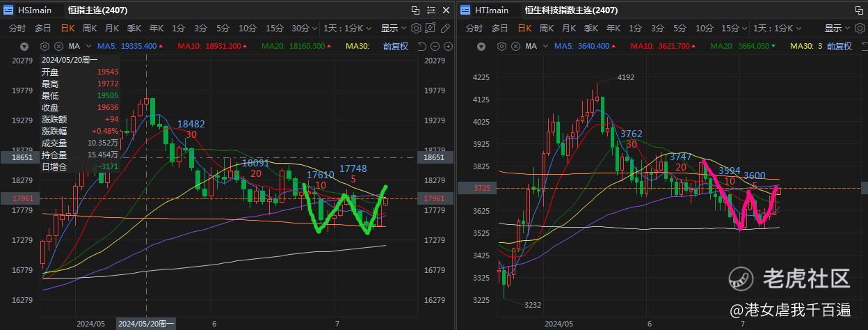The height and width of the screenshot is (330, 868).
Task: Open layout options icon in HSImain title bar
Action: [x=431, y=10]
